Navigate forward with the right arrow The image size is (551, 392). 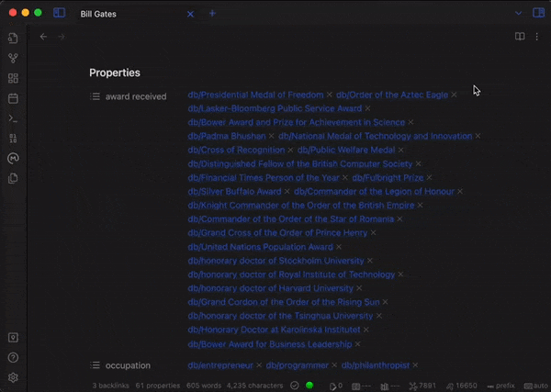(62, 37)
